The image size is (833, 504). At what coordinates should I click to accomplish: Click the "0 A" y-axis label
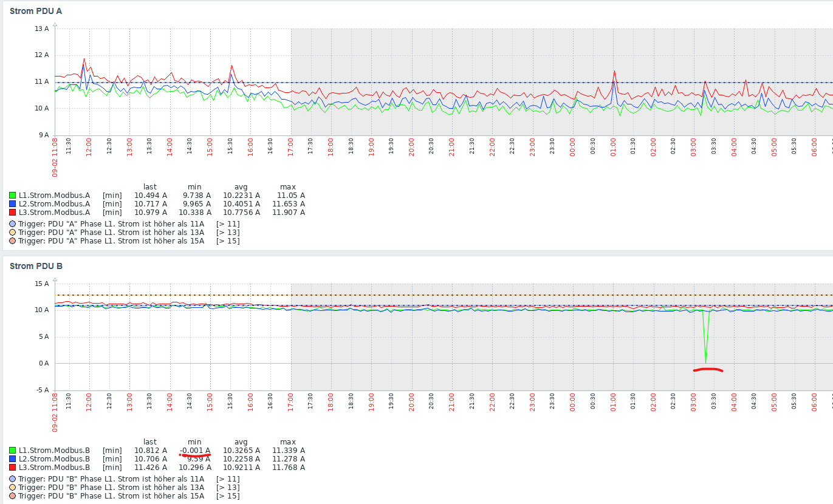pos(44,363)
